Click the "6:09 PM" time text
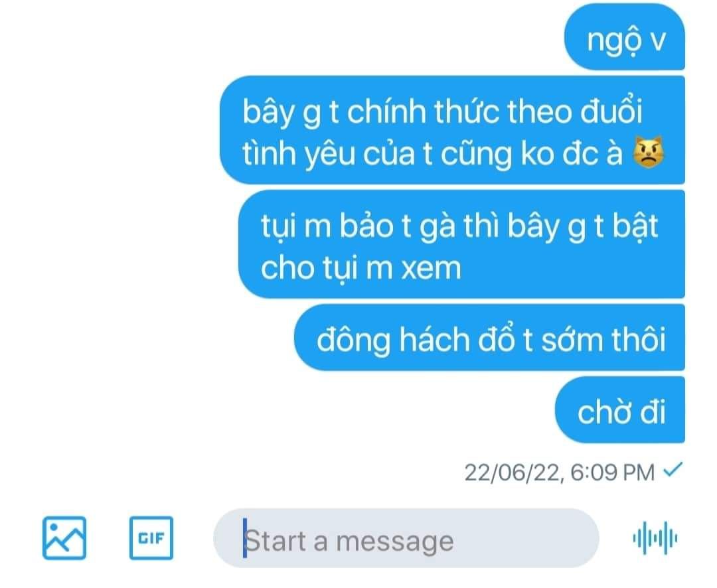This screenshot has width=717, height=588. [613, 473]
